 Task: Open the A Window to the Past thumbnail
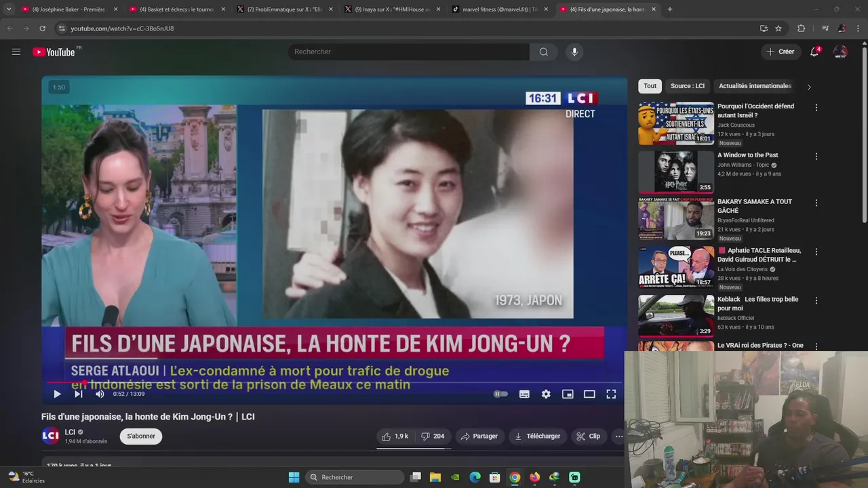[676, 172]
